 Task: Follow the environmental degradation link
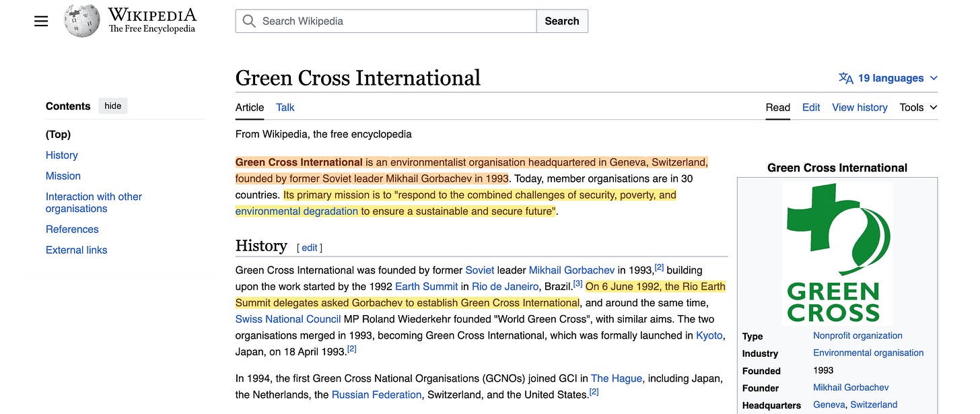pos(297,211)
